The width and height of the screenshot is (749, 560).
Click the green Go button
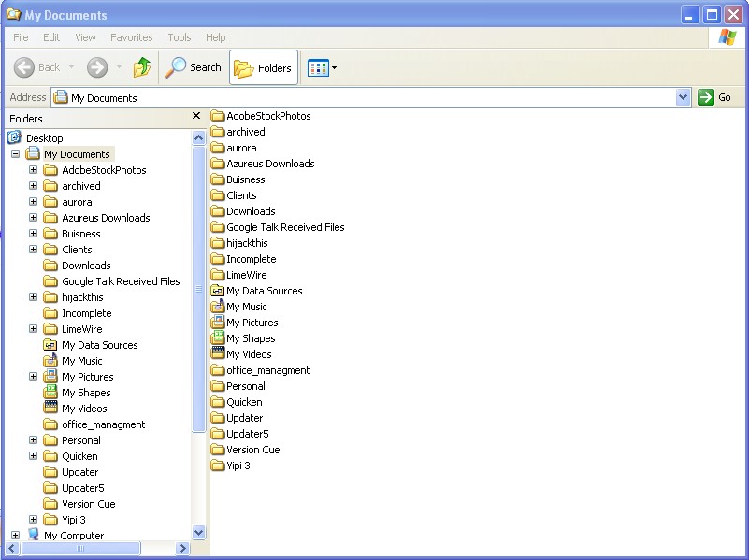706,96
